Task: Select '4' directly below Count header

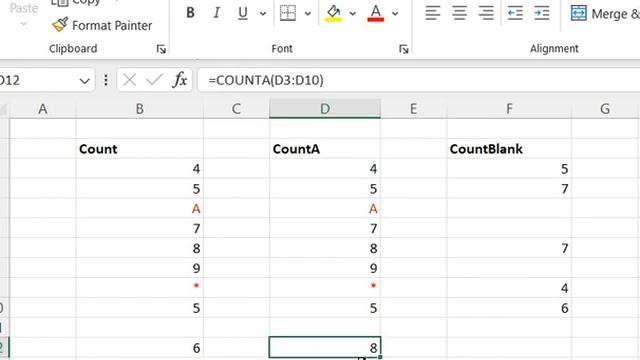Action: point(140,169)
